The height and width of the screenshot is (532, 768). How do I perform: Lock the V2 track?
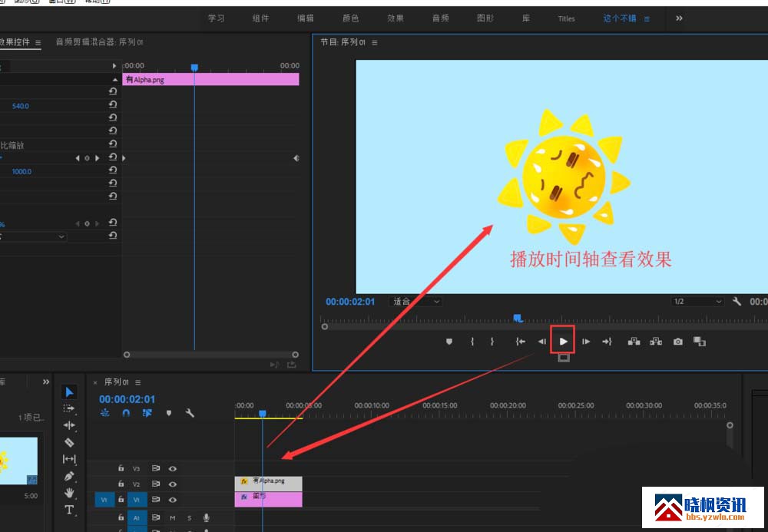tap(121, 484)
